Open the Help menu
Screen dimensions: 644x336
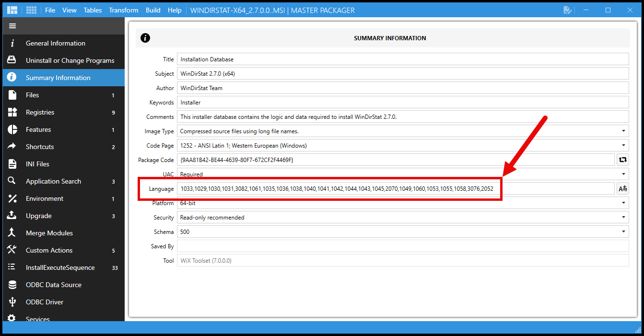point(175,10)
